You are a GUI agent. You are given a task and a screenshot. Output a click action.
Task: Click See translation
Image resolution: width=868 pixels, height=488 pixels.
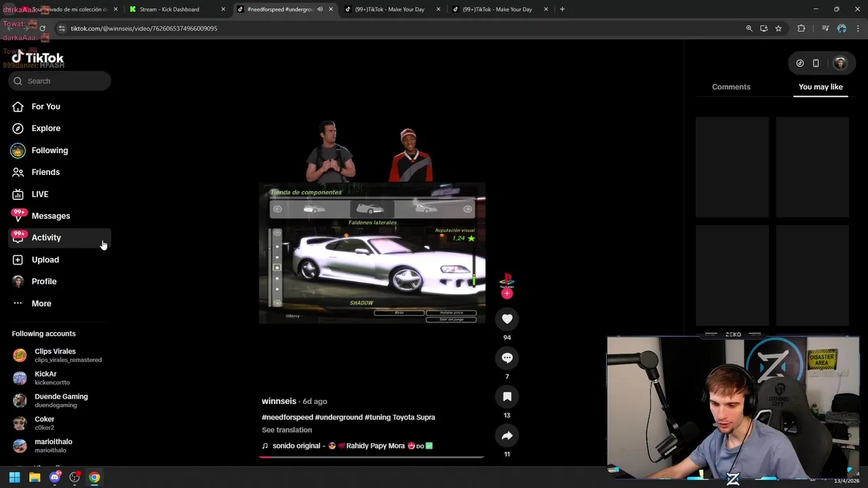[287, 430]
